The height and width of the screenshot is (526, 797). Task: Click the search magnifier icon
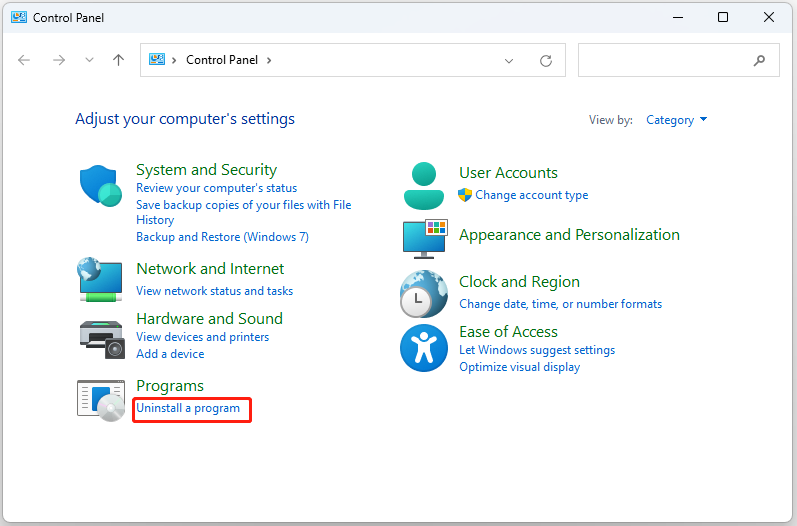(759, 60)
